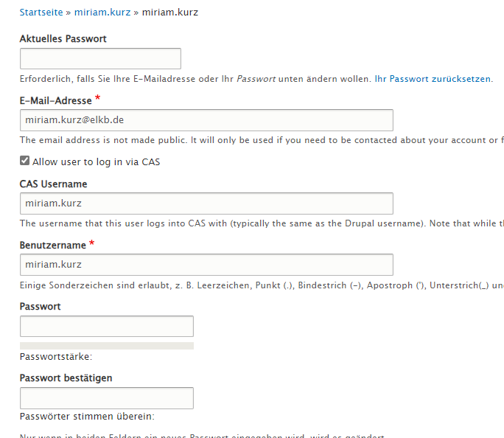Focus the Aktuelles Passwort input field
This screenshot has height=438, width=504.
coord(100,58)
